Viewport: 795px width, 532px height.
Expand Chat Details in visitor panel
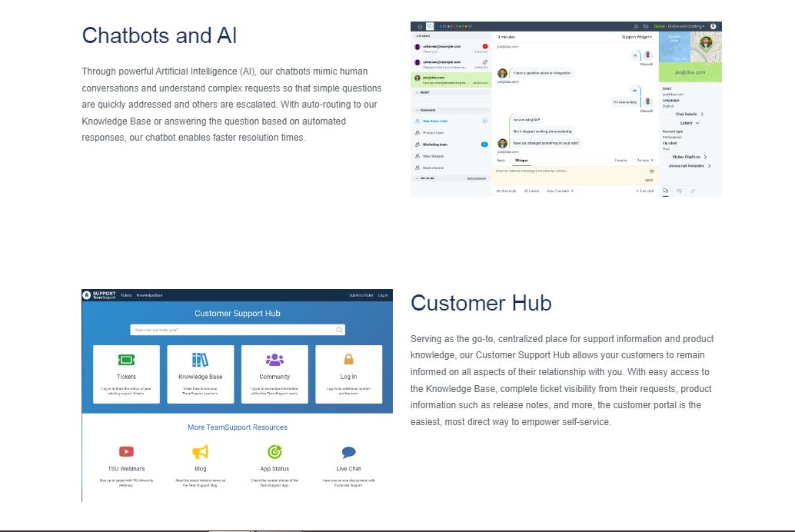tap(689, 114)
